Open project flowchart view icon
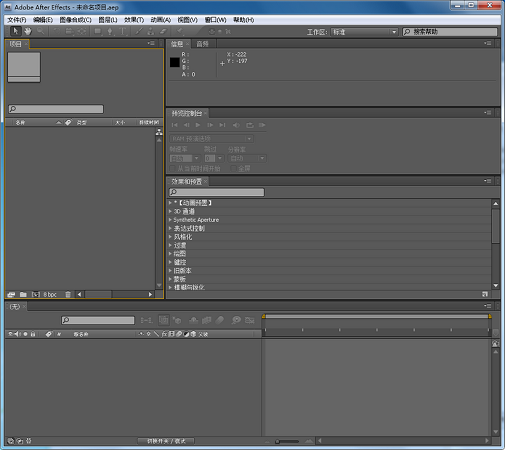 point(159,132)
